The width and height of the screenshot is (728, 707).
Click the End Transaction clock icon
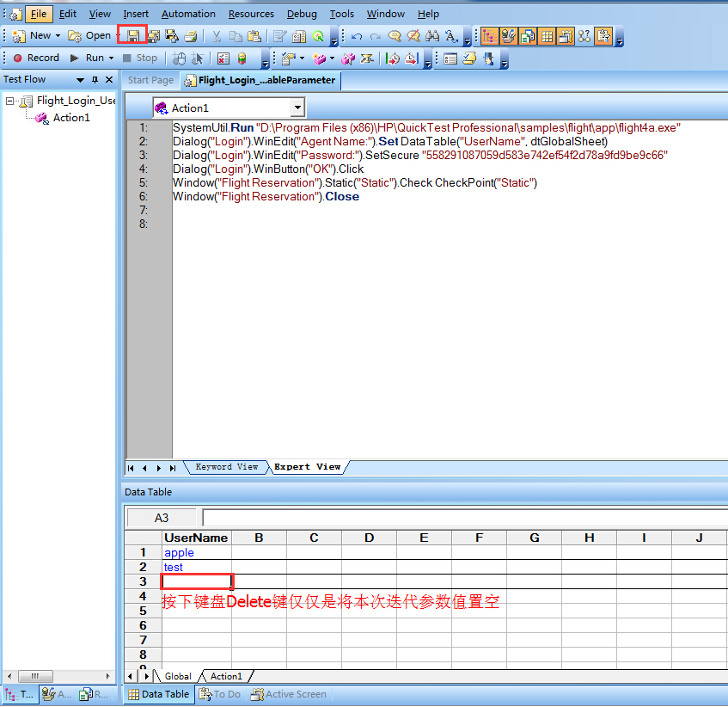[x=412, y=58]
